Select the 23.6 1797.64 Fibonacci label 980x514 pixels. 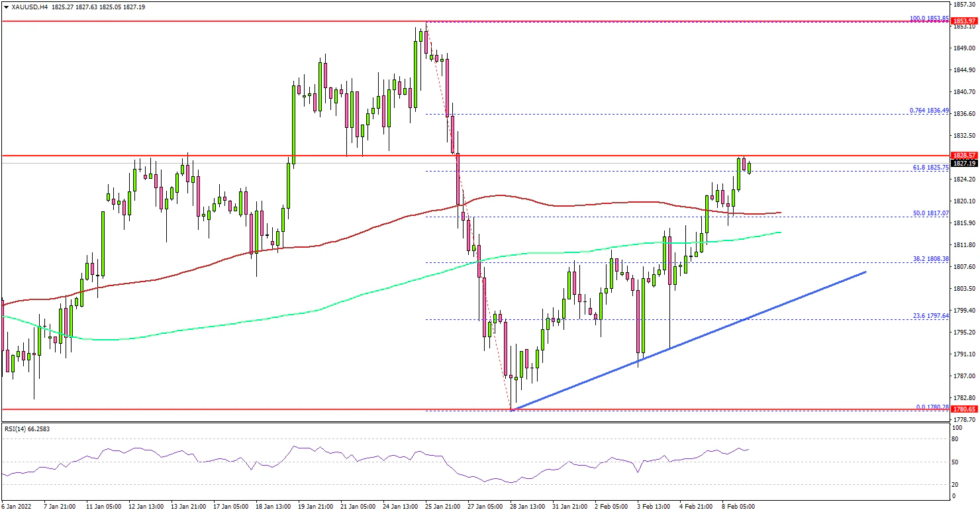pyautogui.click(x=930, y=315)
